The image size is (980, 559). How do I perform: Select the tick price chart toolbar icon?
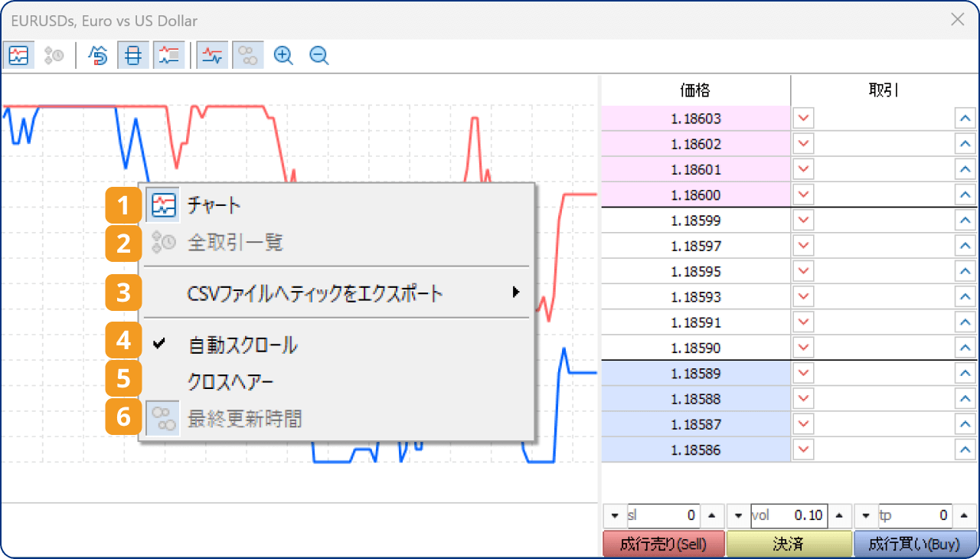click(x=212, y=54)
